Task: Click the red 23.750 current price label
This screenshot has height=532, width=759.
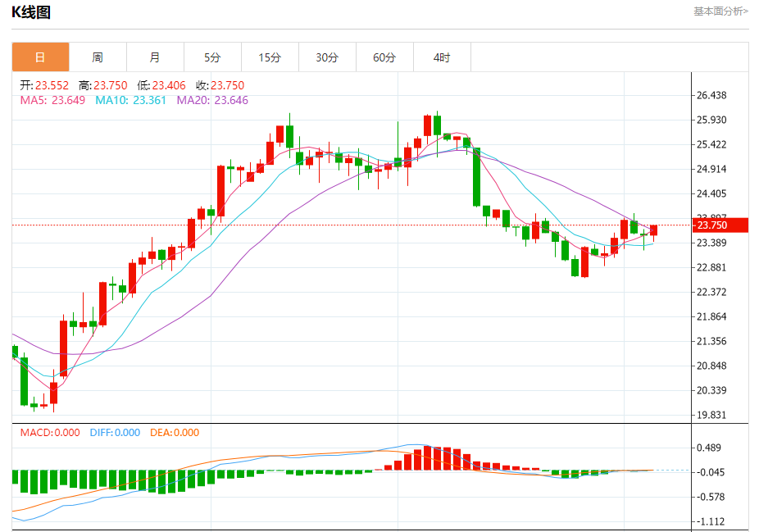Action: pyautogui.click(x=720, y=225)
